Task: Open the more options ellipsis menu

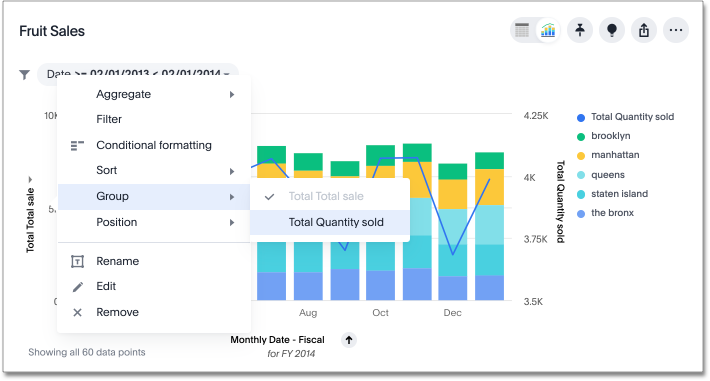Action: (x=676, y=30)
